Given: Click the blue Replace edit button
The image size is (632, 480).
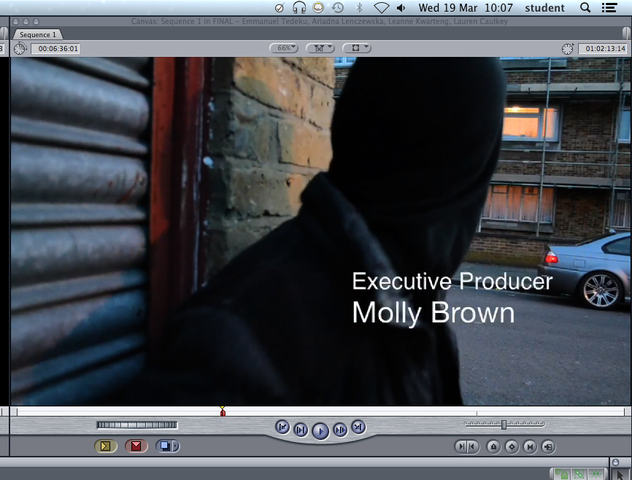Looking at the screenshot, I should [x=164, y=446].
